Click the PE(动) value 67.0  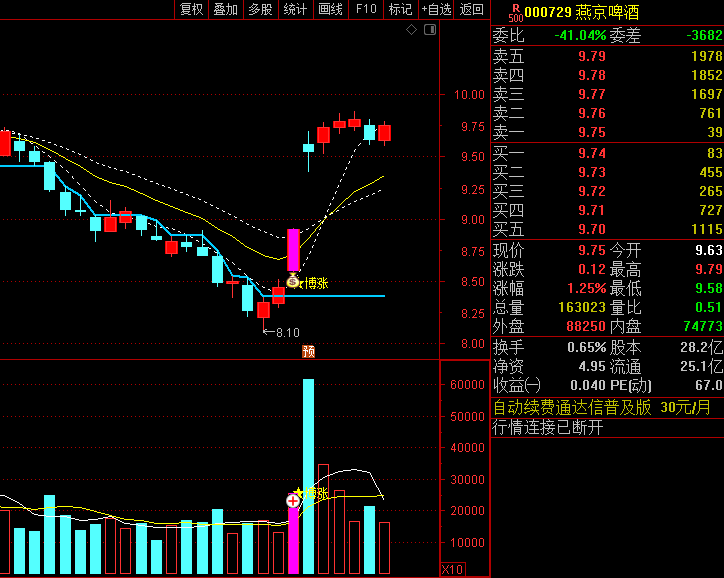pyautogui.click(x=709, y=385)
